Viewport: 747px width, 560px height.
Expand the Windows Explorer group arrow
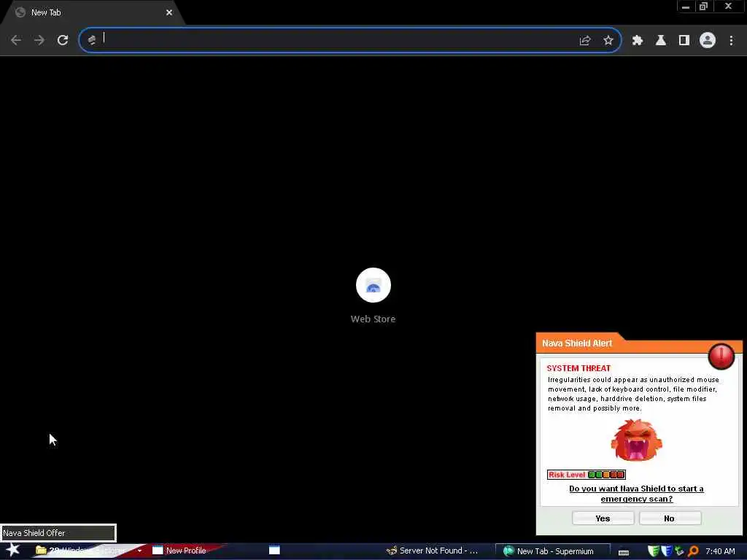(x=139, y=551)
